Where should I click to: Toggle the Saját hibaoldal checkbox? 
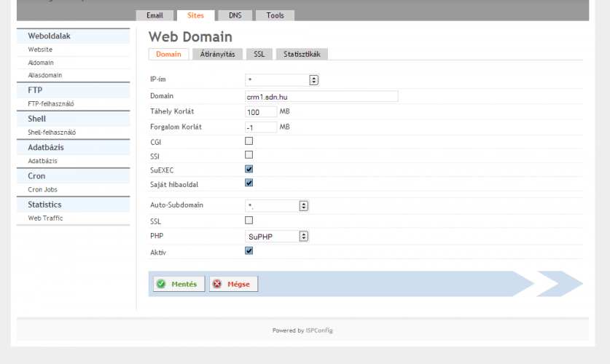pos(249,183)
